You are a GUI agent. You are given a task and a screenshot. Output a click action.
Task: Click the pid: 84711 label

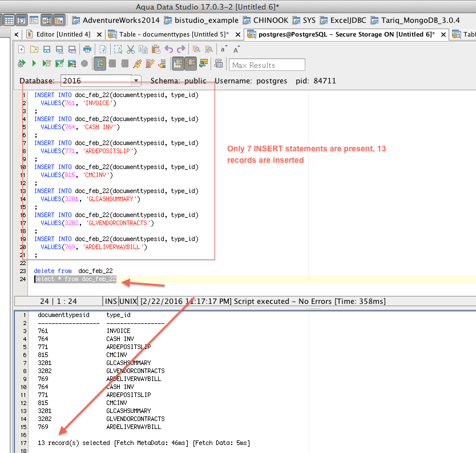[316, 81]
